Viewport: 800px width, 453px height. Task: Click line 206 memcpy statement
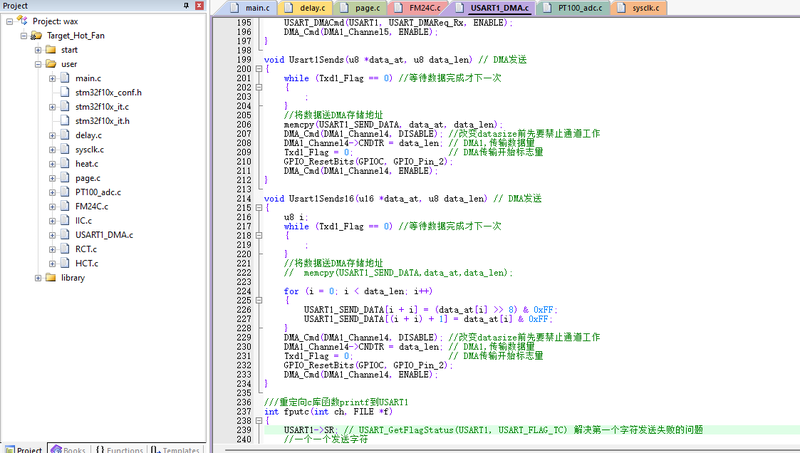393,124
